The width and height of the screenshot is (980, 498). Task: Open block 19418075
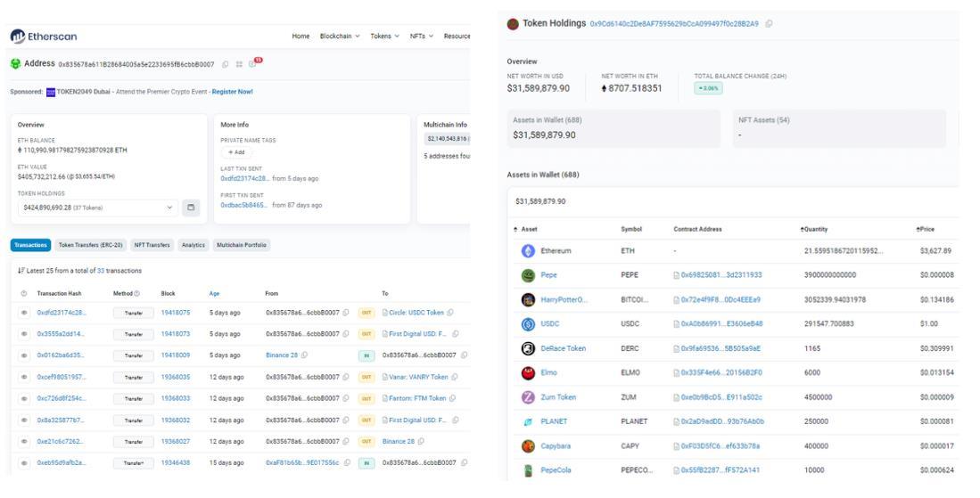click(x=176, y=313)
